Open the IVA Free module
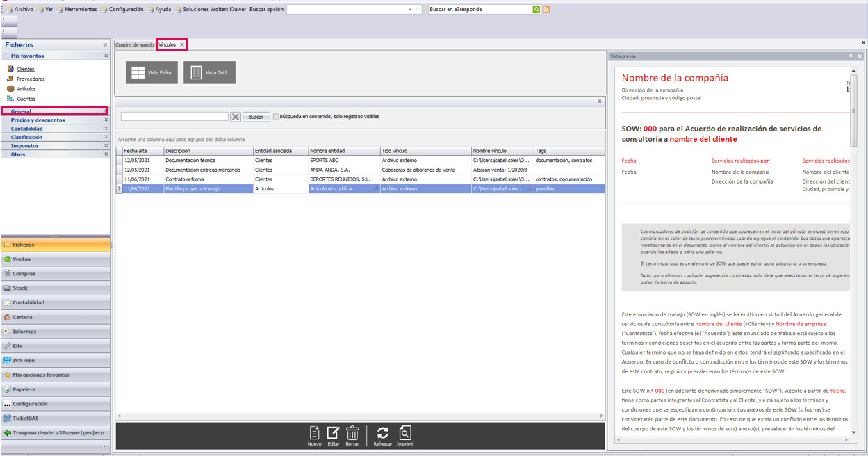The height and width of the screenshot is (456, 868). [x=56, y=360]
